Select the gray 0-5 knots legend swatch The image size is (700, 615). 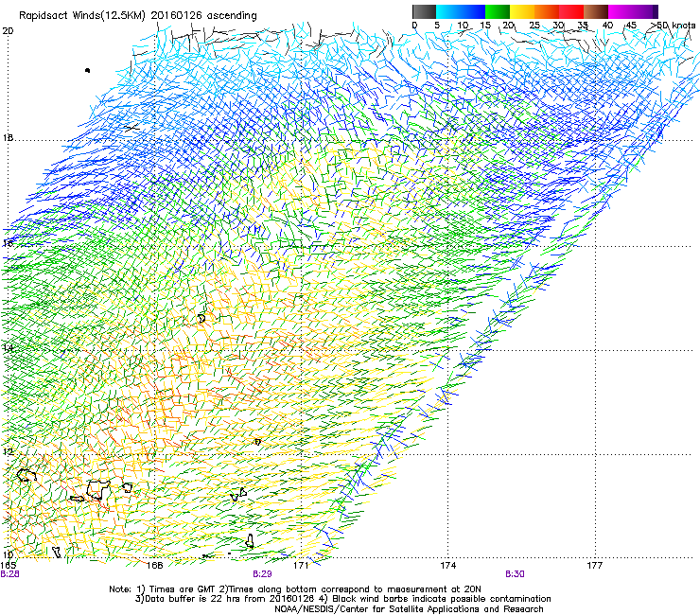[424, 11]
